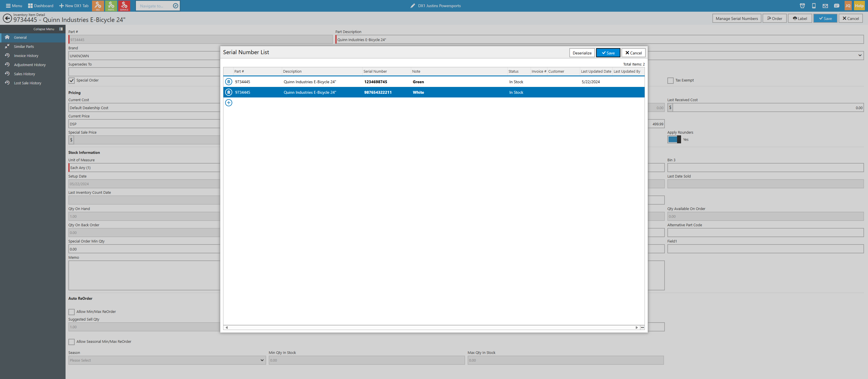Click Save in the page header

click(x=825, y=19)
